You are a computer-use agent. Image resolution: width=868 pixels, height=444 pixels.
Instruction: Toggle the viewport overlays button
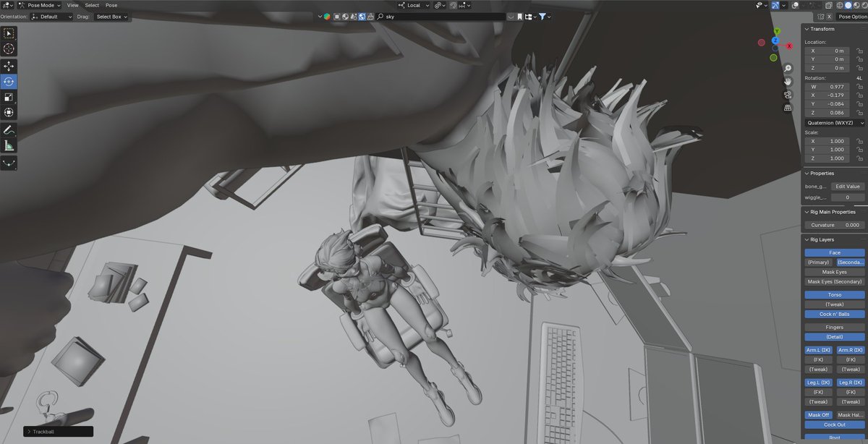796,5
